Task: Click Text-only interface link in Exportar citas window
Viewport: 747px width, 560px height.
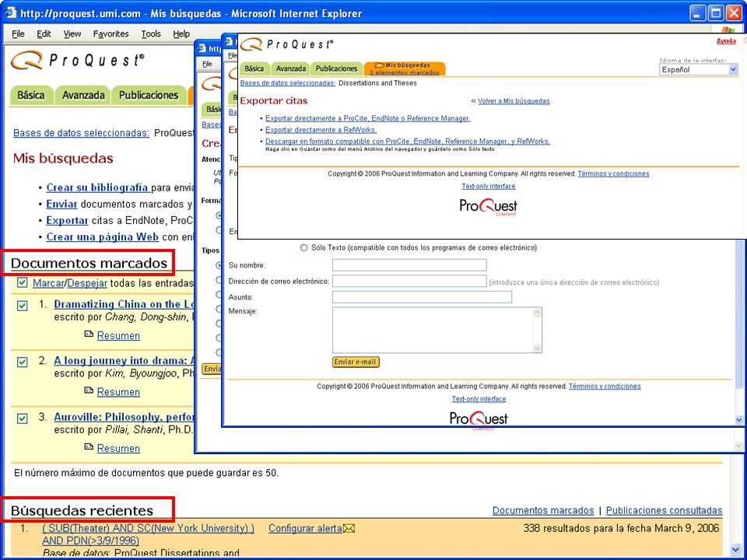Action: [489, 186]
